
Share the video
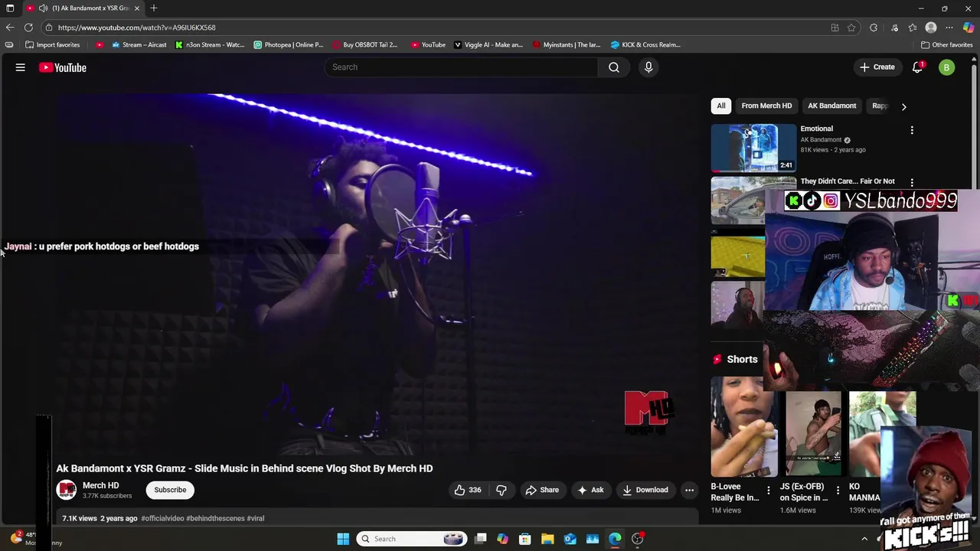coord(541,490)
